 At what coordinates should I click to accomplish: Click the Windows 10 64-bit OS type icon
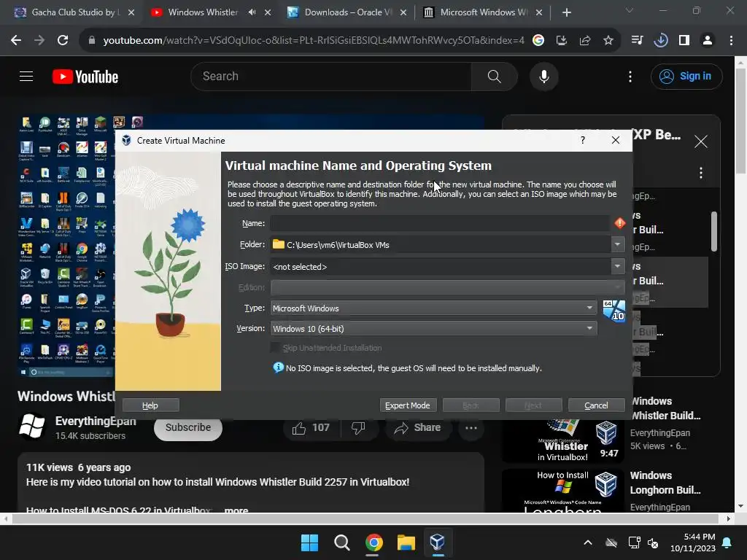tap(614, 311)
